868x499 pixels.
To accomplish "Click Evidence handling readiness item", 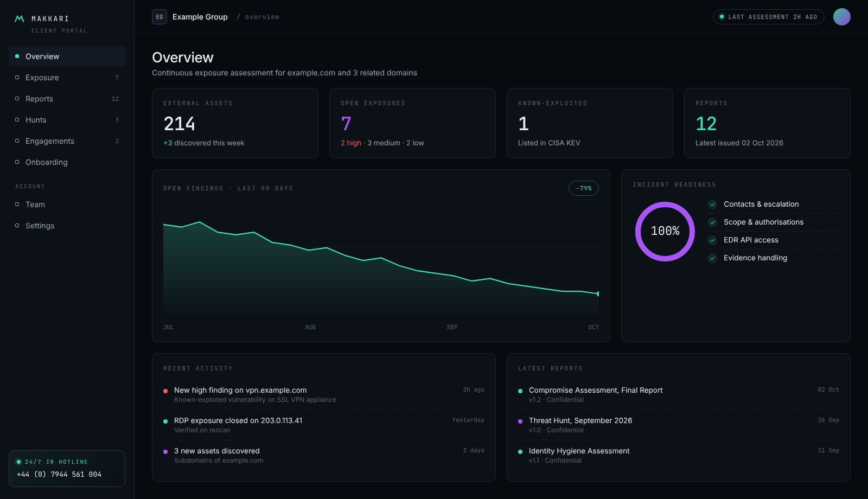I will [x=773, y=258].
